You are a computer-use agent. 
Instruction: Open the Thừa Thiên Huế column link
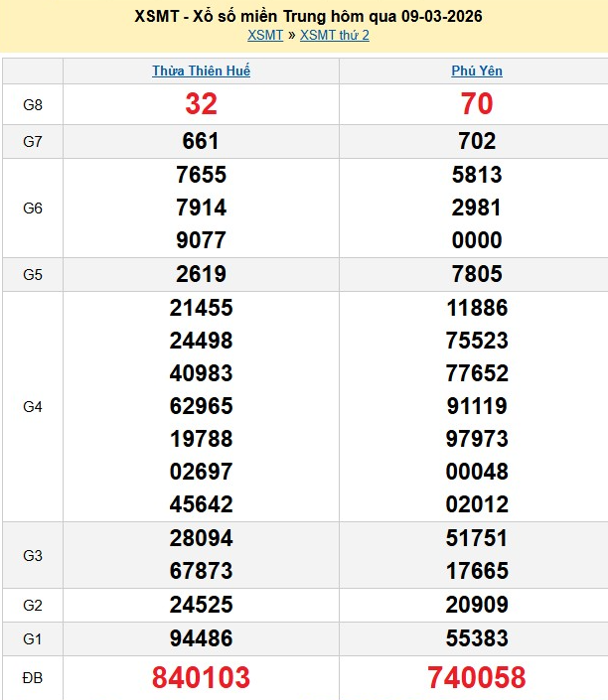(x=201, y=71)
